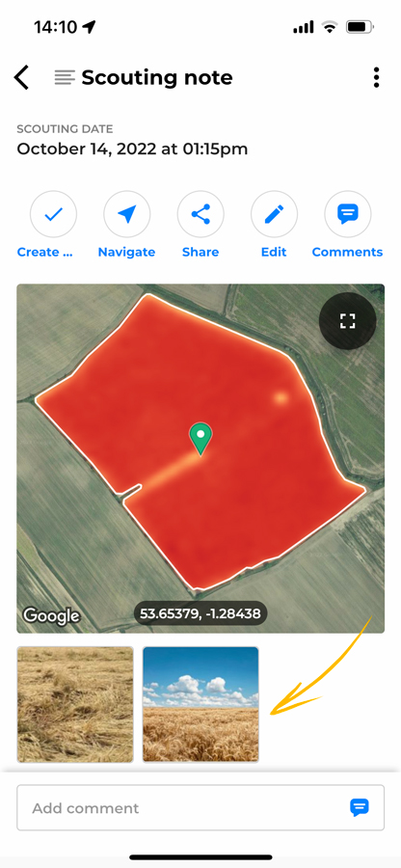Click the Add comment input field
Viewport: 401px width, 868px height.
[x=200, y=807]
